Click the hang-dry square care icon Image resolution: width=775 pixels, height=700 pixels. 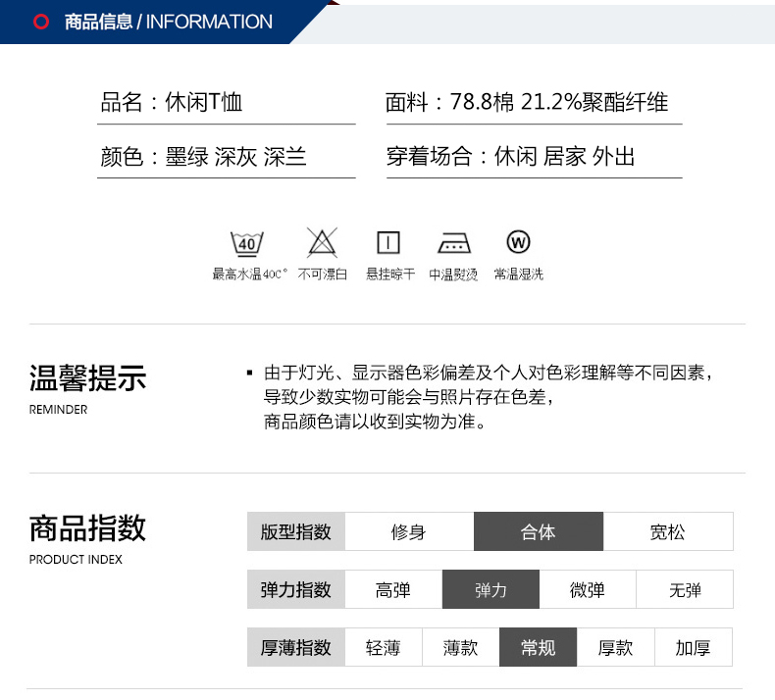(x=388, y=242)
